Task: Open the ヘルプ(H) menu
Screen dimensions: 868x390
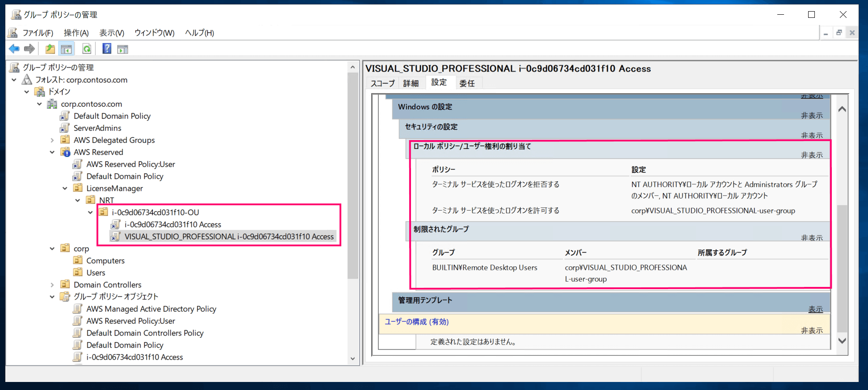Action: [x=200, y=33]
